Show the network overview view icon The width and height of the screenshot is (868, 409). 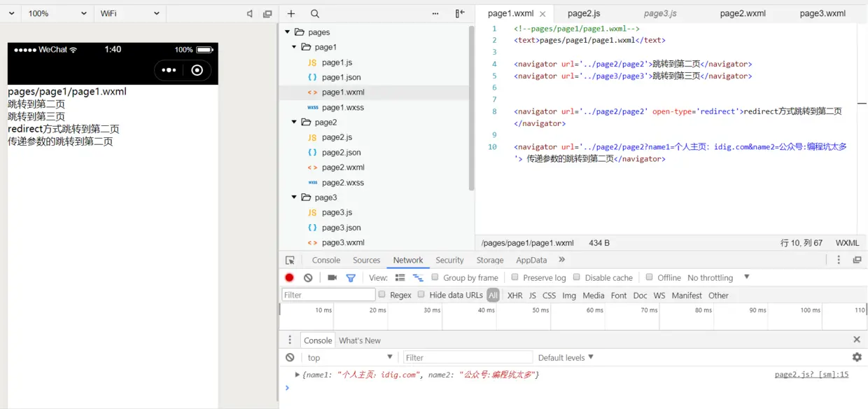[418, 278]
